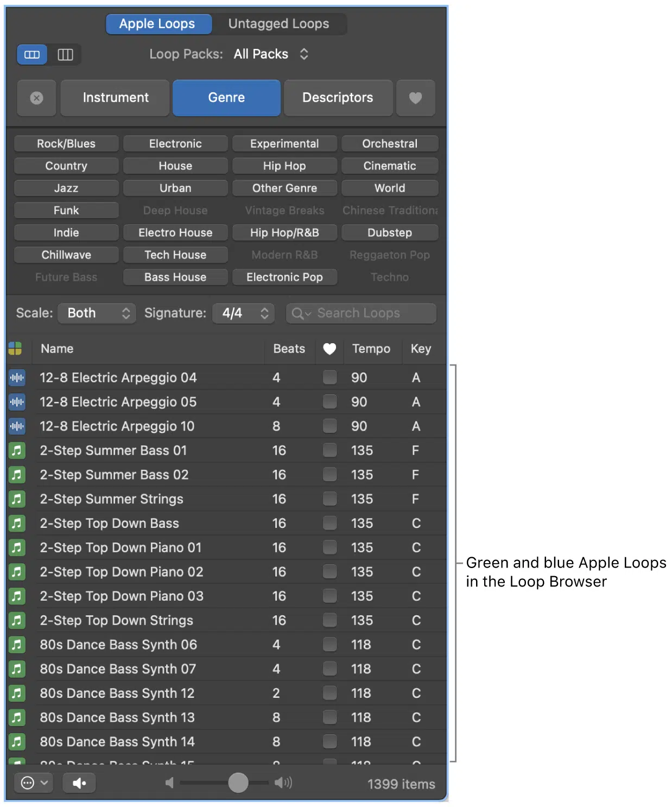The height and width of the screenshot is (807, 672).
Task: Clear keyword selections with the X button
Action: pyautogui.click(x=37, y=98)
